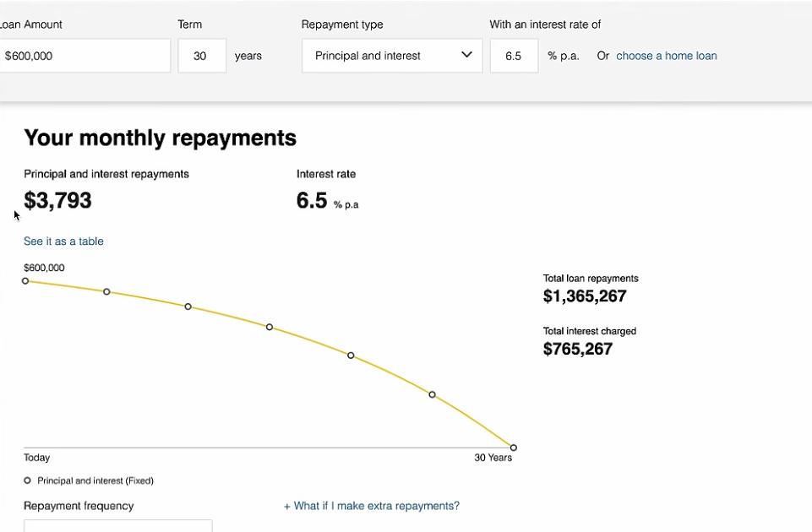Click the $600,000 label above the chart
812x532 pixels.
click(44, 268)
